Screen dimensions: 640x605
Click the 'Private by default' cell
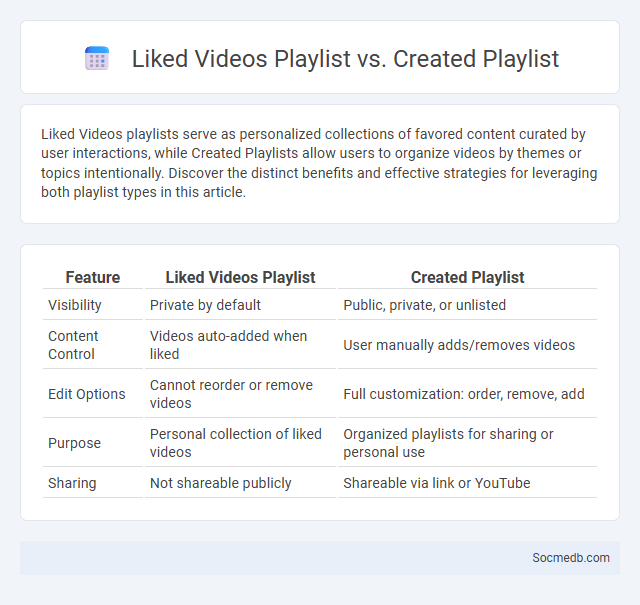205,305
